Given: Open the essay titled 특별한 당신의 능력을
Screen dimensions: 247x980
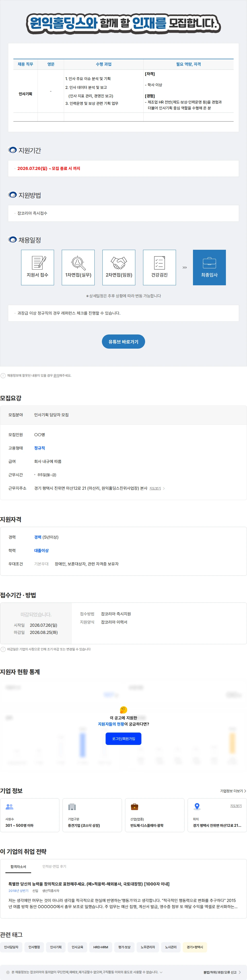Looking at the screenshot, I should tap(89, 884).
